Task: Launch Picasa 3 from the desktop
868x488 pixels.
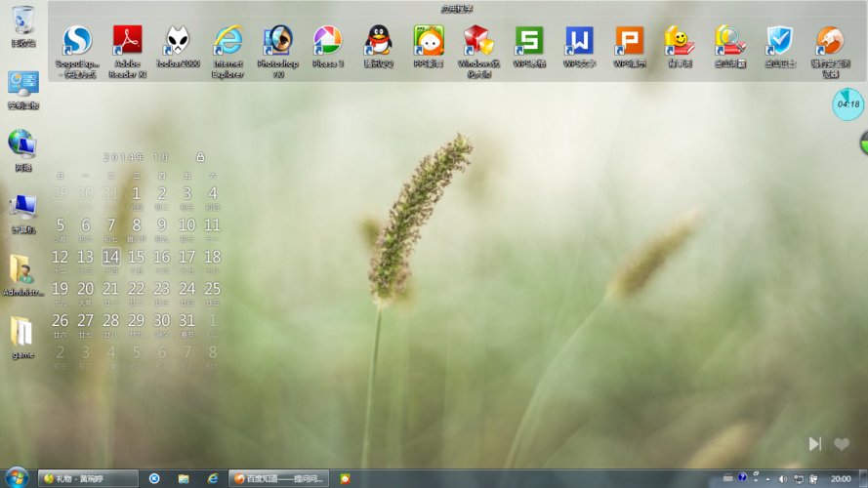Action: click(328, 41)
